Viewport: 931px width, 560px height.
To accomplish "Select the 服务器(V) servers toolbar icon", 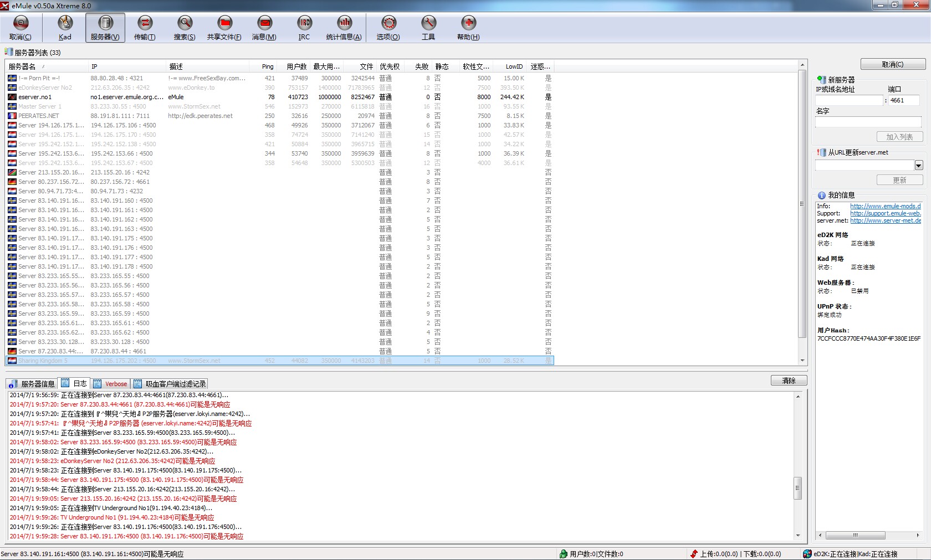I will click(105, 28).
